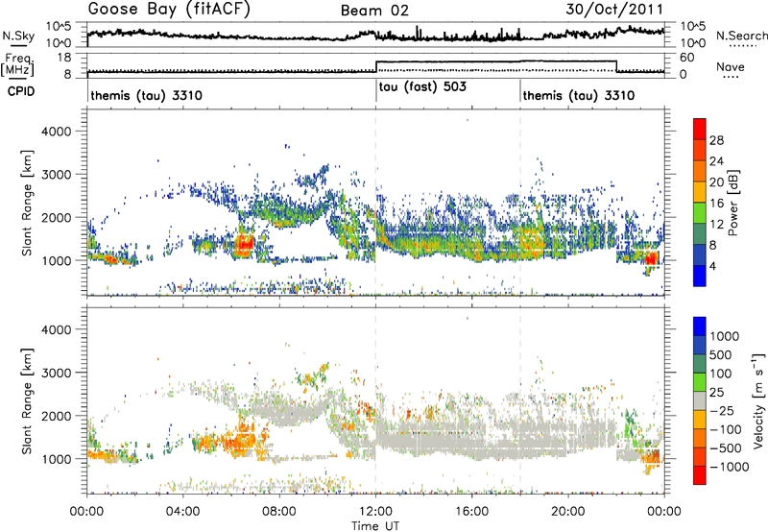Click the '500' tick on Velocity colorbar

click(x=721, y=355)
